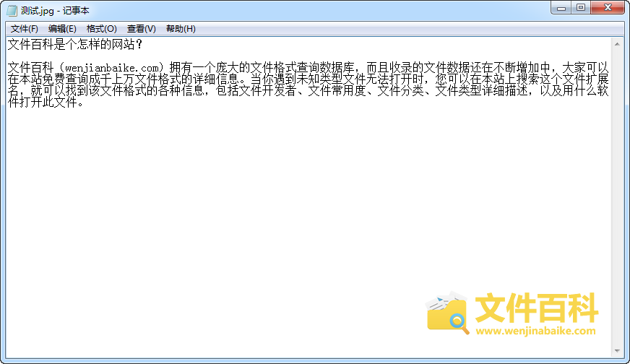Click the text wenjianbaike.com in the paragraph

pyautogui.click(x=112, y=67)
